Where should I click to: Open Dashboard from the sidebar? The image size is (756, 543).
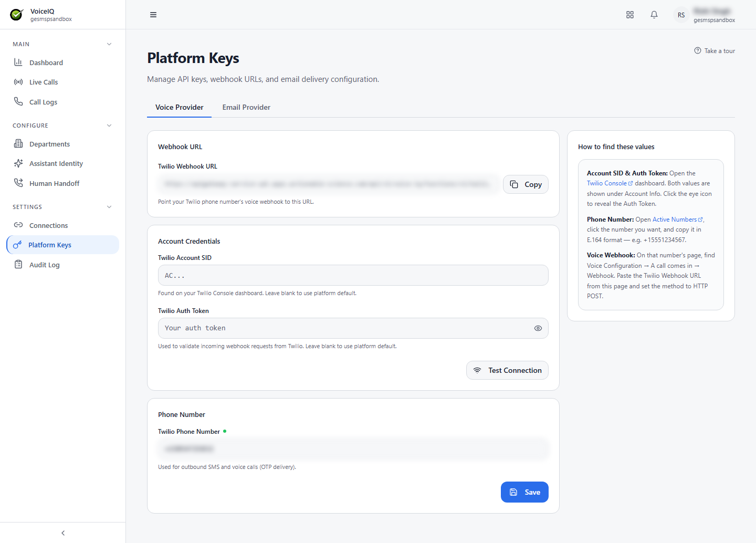coord(62,62)
